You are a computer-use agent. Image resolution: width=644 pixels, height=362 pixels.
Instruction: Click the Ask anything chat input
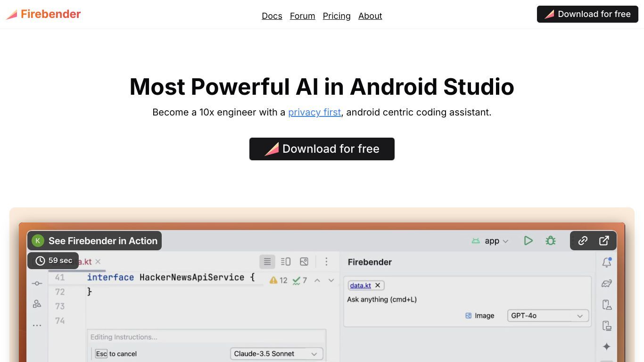pyautogui.click(x=382, y=299)
